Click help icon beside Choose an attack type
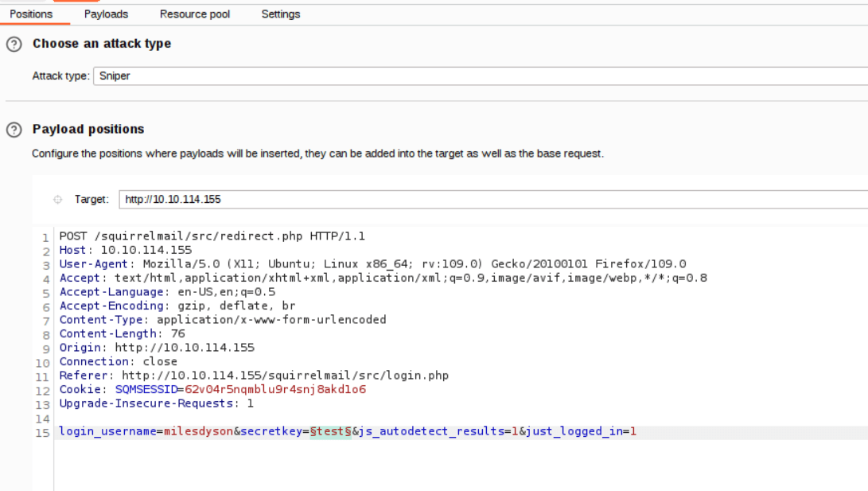Viewport: 868px width, 491px height. 14,45
